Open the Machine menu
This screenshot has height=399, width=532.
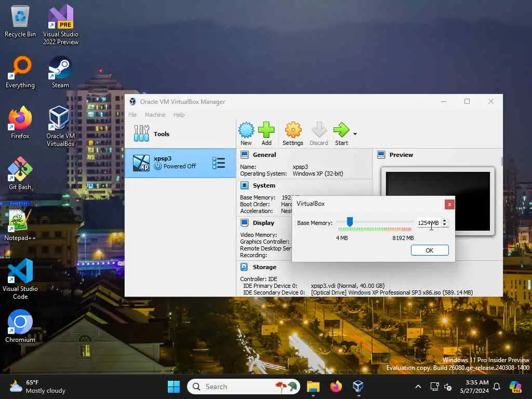click(155, 115)
